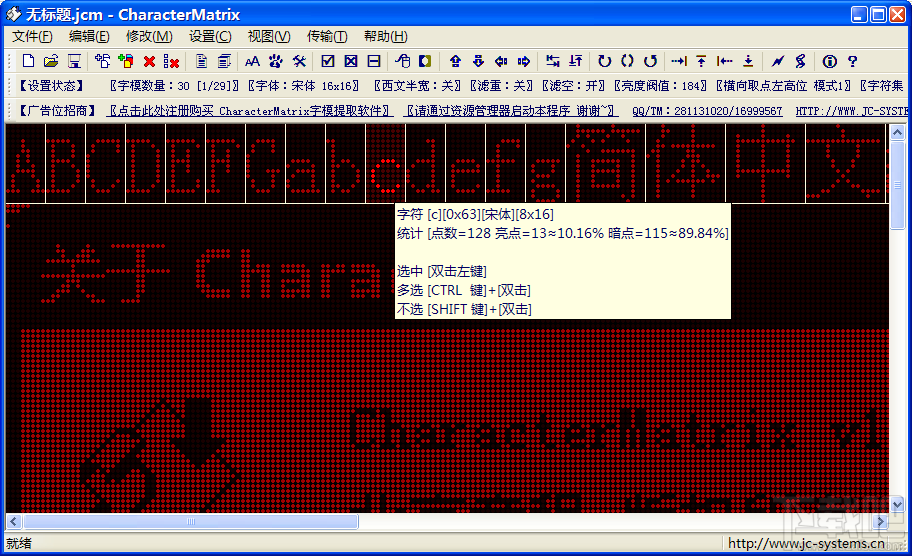Image resolution: width=912 pixels, height=556 pixels.
Task: Click the crossed box deselect icon
Action: [351, 61]
